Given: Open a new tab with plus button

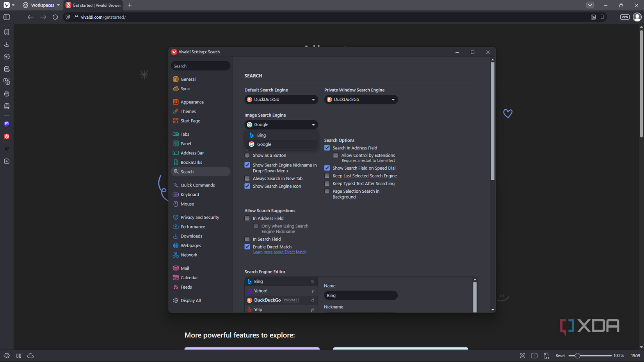Looking at the screenshot, I should [x=130, y=5].
